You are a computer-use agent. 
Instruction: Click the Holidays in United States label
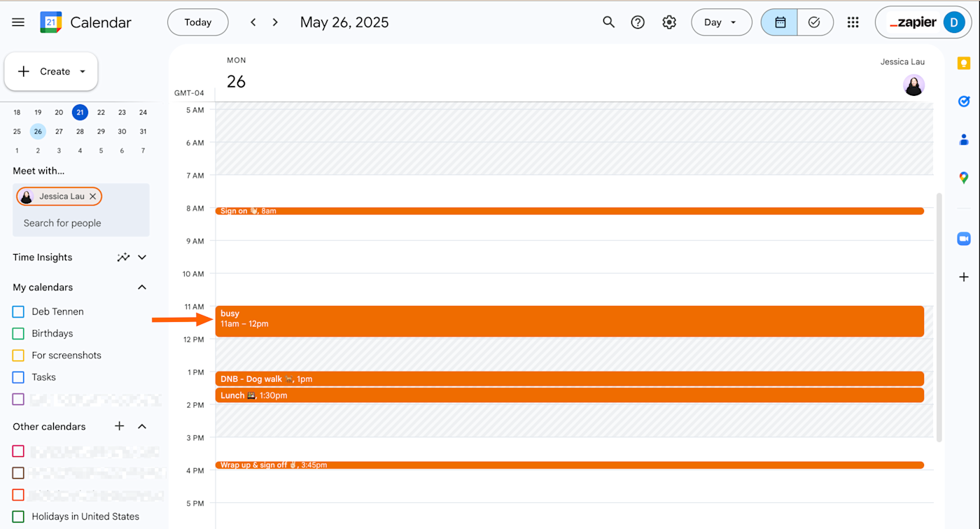pos(85,516)
